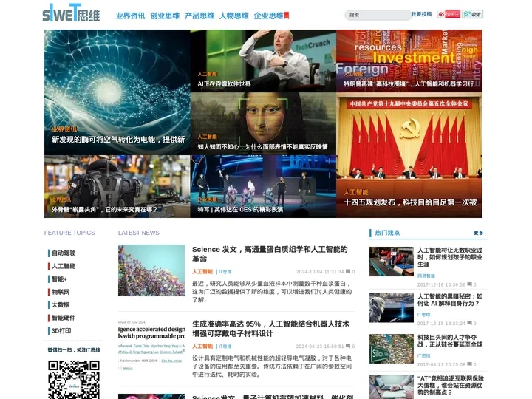Click 更多 in the 热门观点 header
Image resolution: width=532 pixels, height=399 pixels.
[479, 233]
